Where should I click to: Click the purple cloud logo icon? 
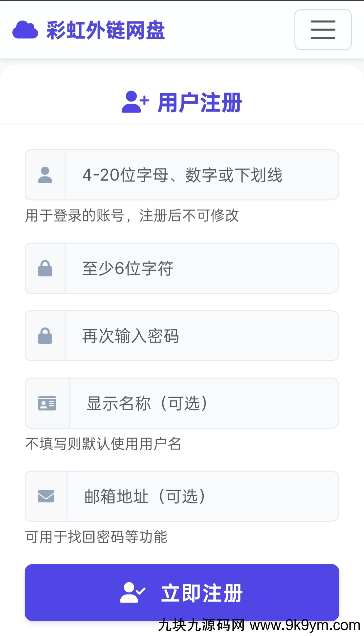point(25,30)
